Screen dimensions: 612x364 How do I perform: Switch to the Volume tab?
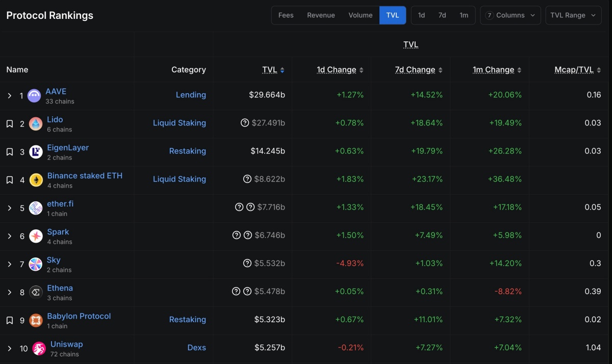pyautogui.click(x=361, y=15)
